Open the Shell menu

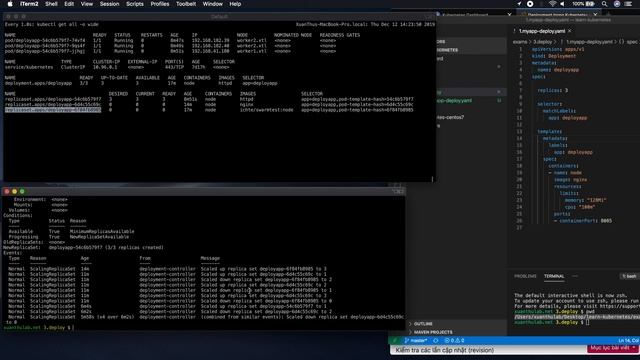point(51,4)
